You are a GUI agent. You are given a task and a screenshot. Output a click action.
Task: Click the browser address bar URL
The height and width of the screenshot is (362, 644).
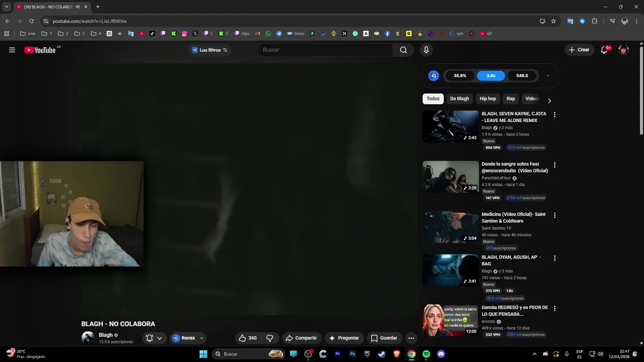click(90, 21)
